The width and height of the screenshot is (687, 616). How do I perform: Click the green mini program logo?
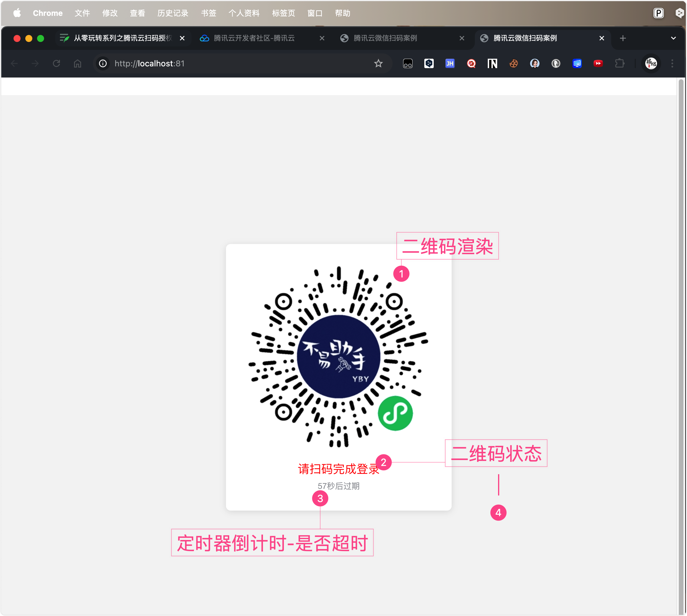pos(395,413)
